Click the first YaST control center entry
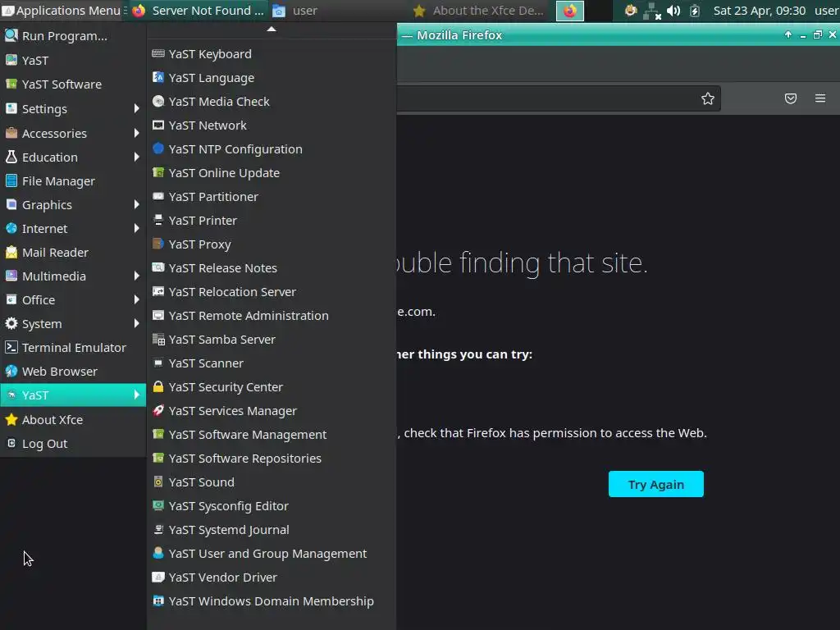 tap(73, 60)
